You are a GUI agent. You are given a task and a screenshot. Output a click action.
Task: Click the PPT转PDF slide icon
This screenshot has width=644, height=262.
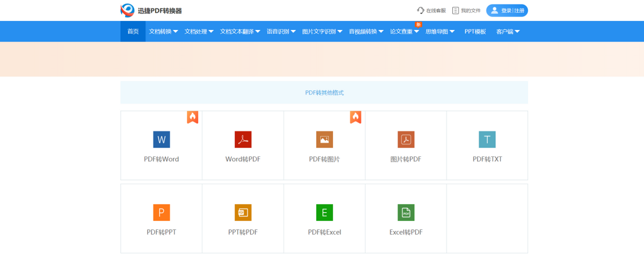tap(243, 212)
